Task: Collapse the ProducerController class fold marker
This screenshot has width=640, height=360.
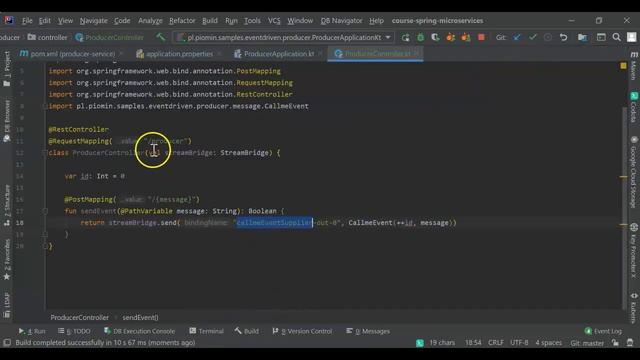Action: point(45,153)
